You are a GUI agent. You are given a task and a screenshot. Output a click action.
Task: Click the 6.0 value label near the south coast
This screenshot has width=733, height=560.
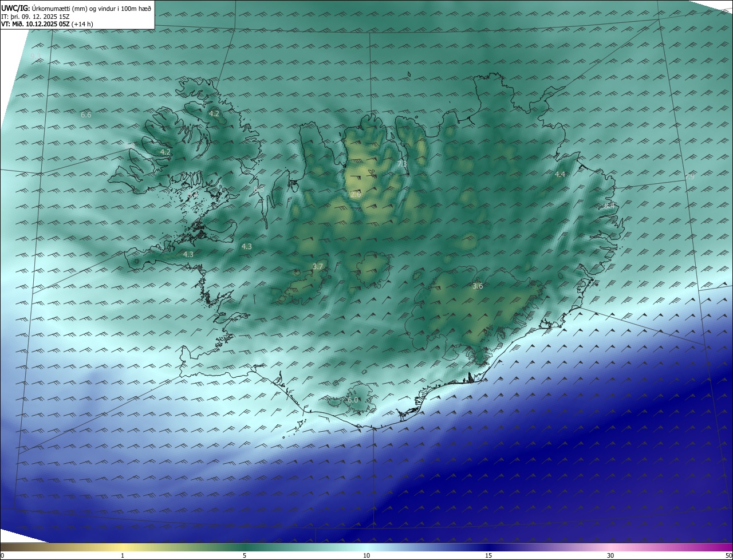pos(353,400)
